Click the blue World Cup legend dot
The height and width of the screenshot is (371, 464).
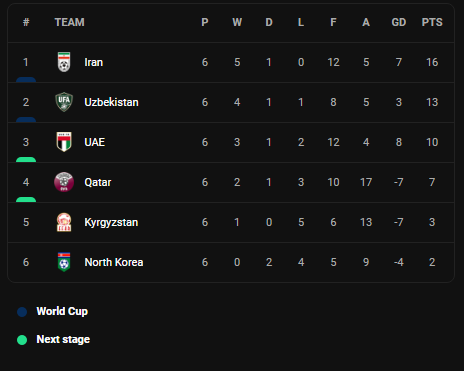tap(22, 312)
